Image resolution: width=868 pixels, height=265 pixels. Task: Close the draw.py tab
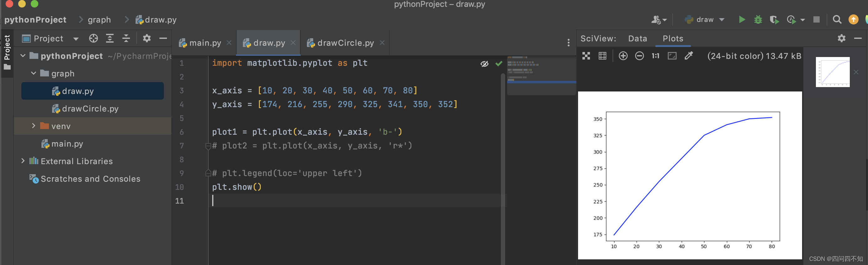[293, 43]
